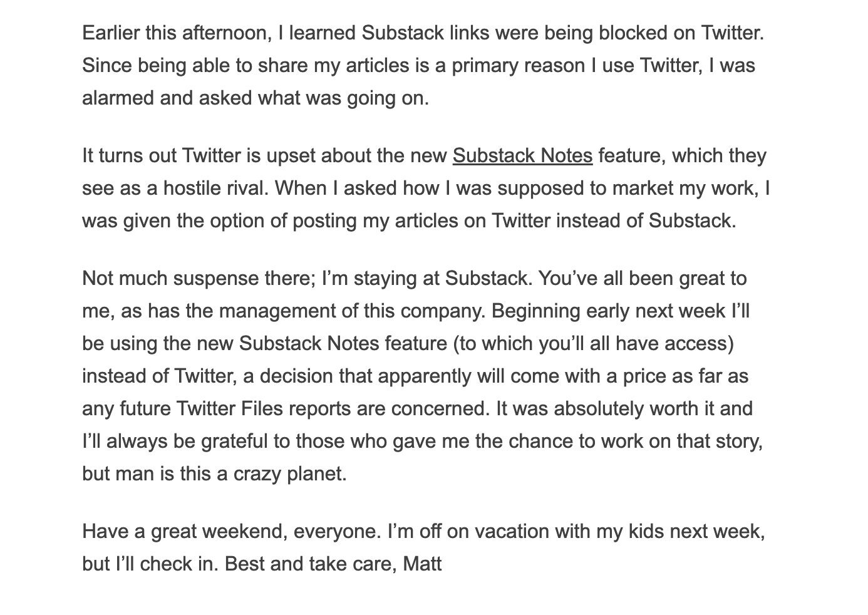
Task: Click the signature name "Matt"
Action: tap(423, 564)
